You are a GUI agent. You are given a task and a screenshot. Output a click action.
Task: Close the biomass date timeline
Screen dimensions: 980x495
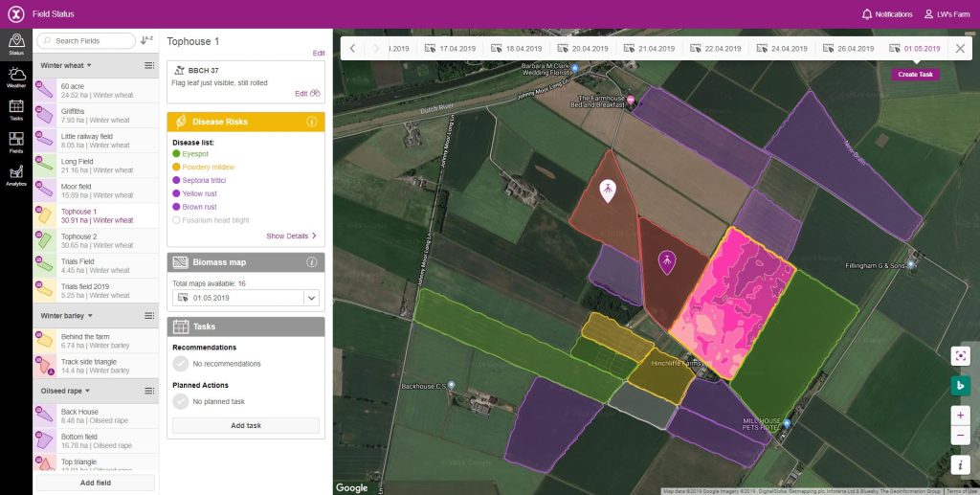point(961,48)
